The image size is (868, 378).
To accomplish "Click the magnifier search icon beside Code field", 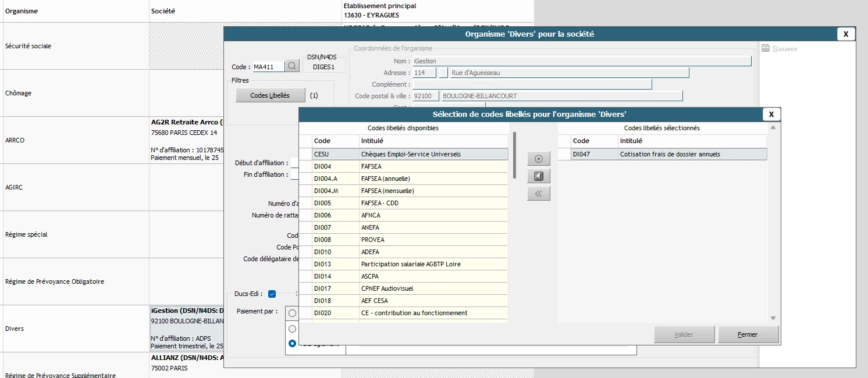I will coord(293,67).
